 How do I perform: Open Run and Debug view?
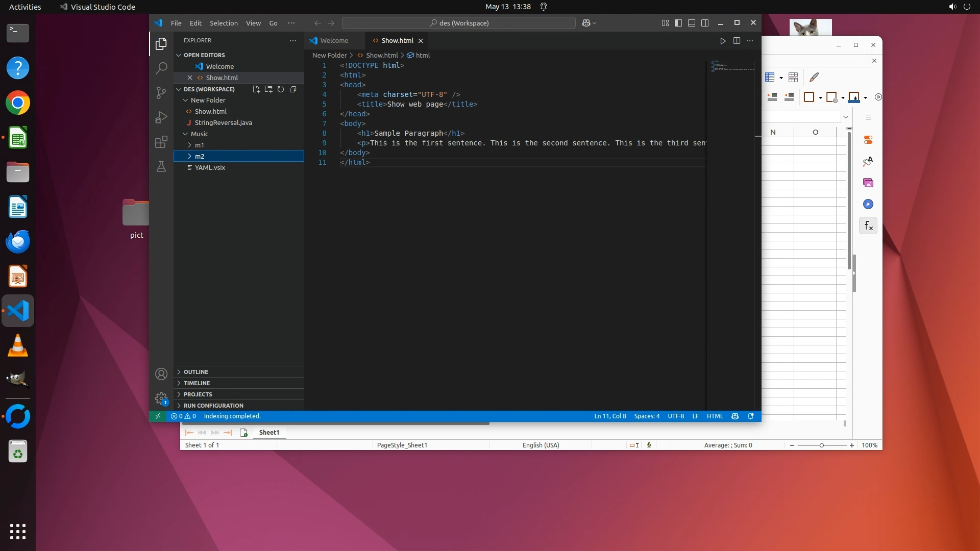pyautogui.click(x=161, y=117)
